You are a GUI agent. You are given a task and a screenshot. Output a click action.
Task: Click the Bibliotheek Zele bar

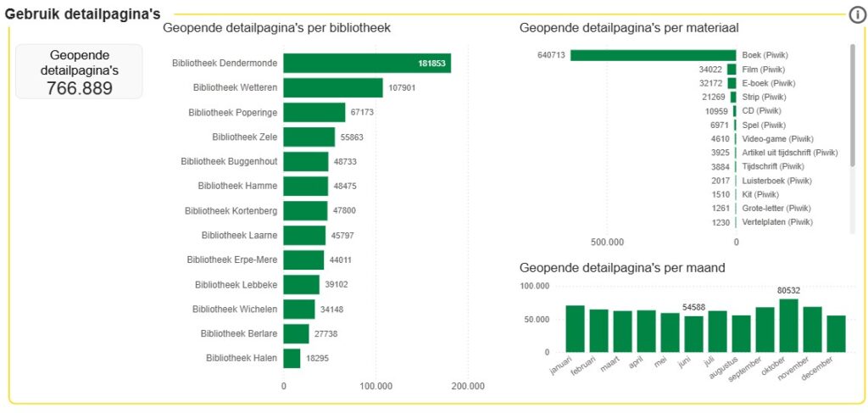point(309,137)
